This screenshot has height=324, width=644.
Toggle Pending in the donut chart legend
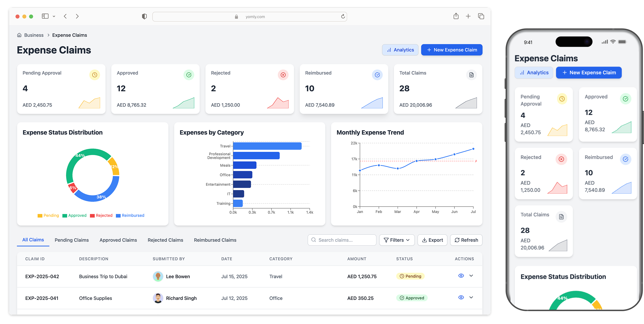click(x=48, y=216)
